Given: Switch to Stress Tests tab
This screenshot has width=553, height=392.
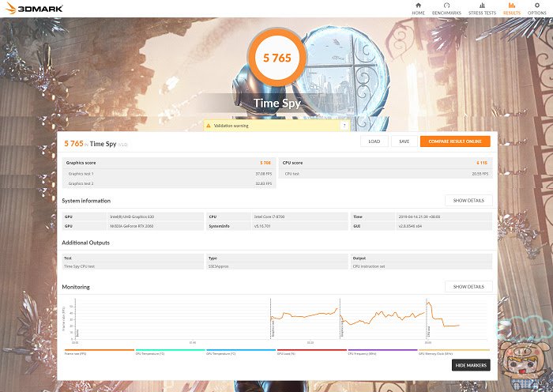Looking at the screenshot, I should click(482, 9).
